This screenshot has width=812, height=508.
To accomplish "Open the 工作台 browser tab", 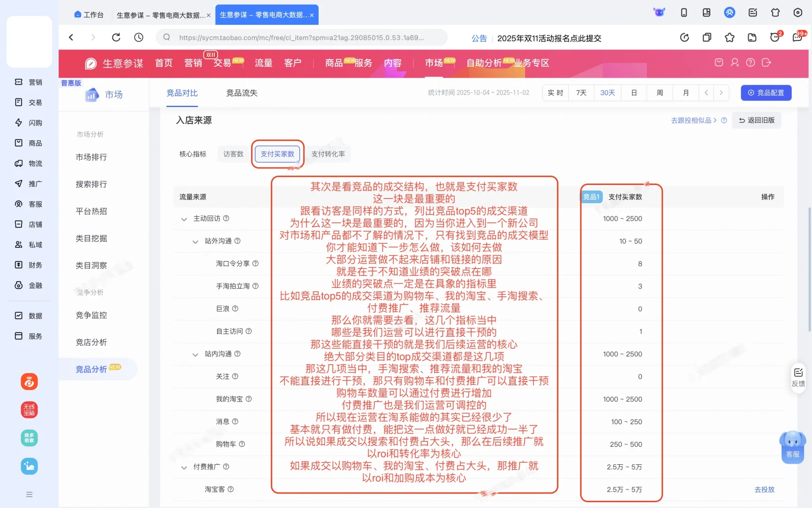I will (89, 15).
